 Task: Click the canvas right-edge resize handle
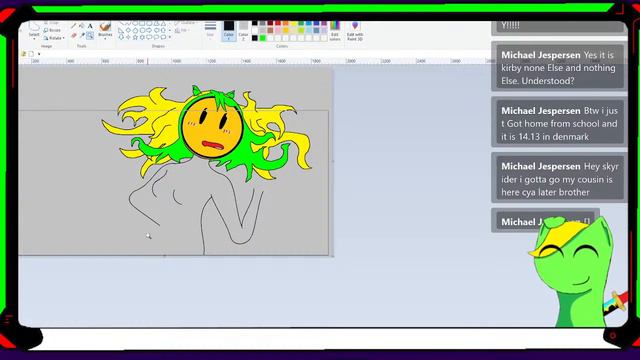(333, 161)
